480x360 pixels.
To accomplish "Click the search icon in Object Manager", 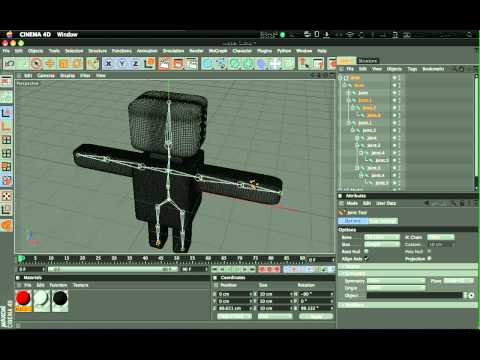I will [x=455, y=69].
